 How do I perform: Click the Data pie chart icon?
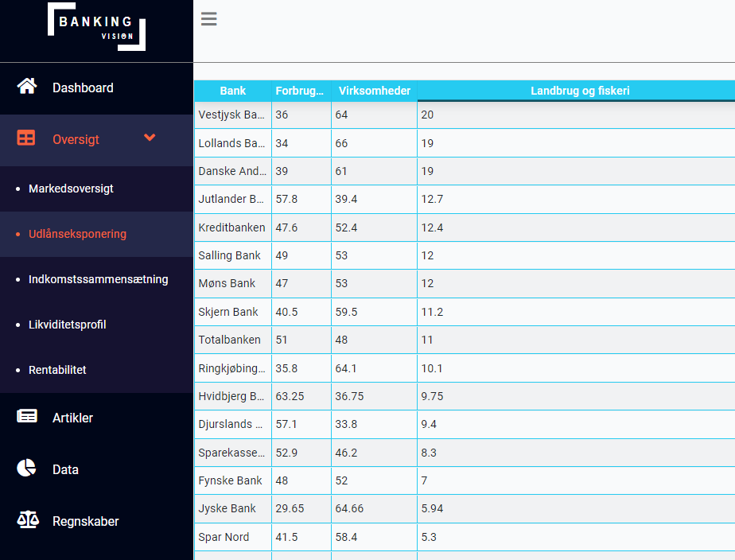(x=26, y=468)
